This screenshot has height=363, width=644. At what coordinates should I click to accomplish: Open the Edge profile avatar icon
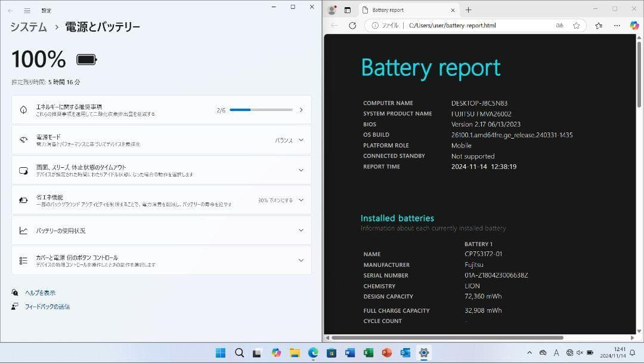tap(331, 10)
